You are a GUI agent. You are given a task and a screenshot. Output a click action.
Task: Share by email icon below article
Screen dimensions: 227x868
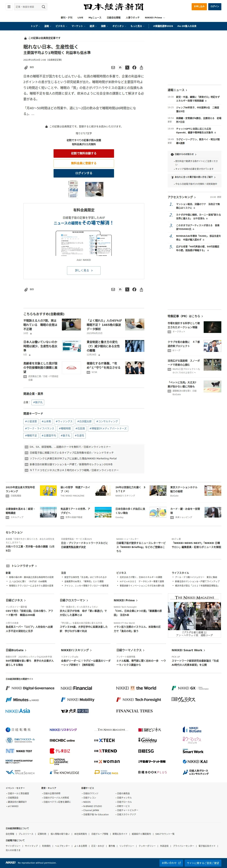[x=113, y=289]
